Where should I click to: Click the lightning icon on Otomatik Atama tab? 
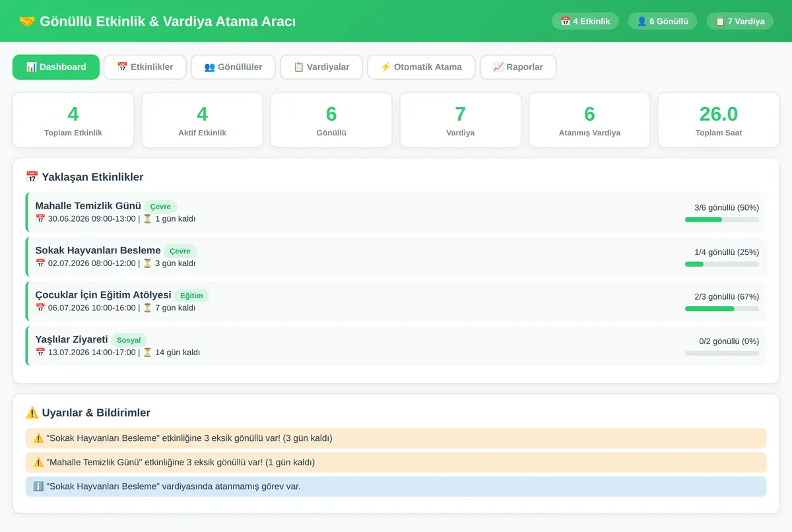click(x=385, y=67)
